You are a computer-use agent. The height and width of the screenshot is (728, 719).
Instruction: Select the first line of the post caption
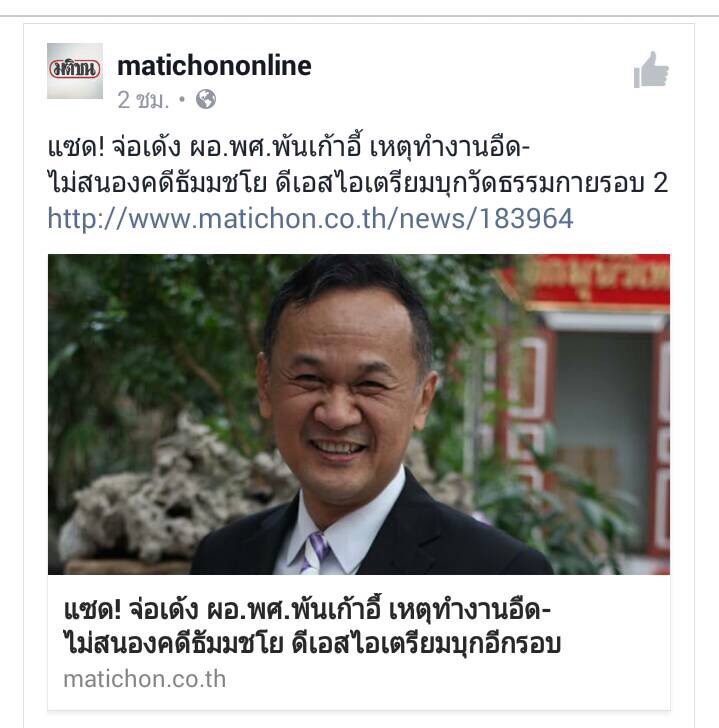(x=288, y=147)
